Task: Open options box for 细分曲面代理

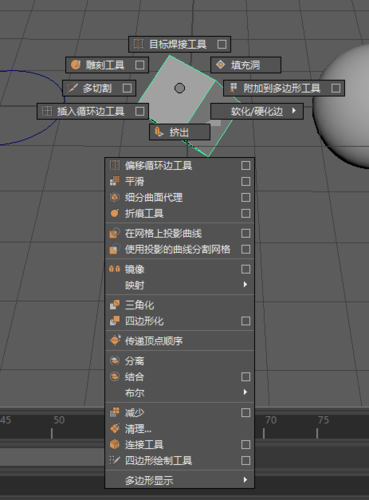Action: coord(245,197)
